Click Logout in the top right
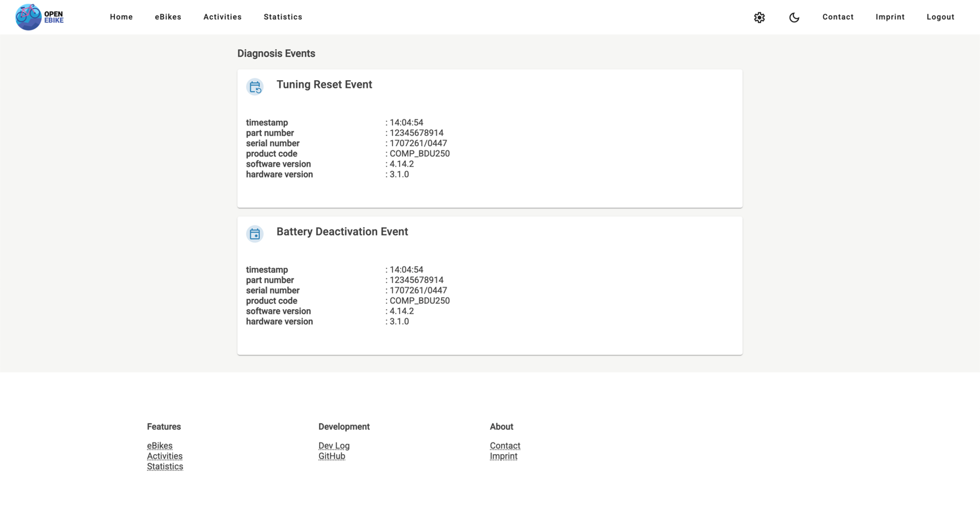 (941, 17)
